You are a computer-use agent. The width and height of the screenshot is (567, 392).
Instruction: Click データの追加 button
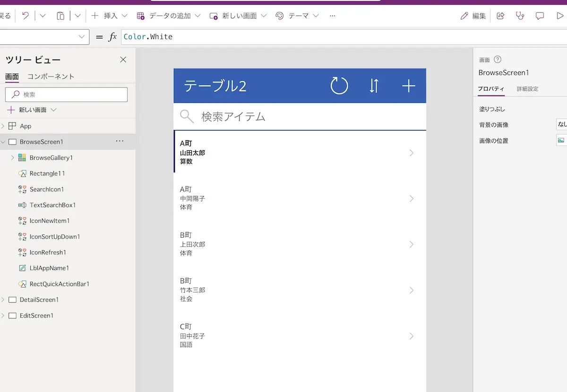pos(169,16)
